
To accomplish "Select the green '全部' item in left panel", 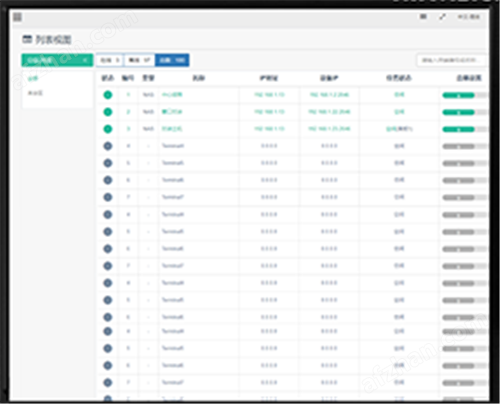I will (x=33, y=78).
